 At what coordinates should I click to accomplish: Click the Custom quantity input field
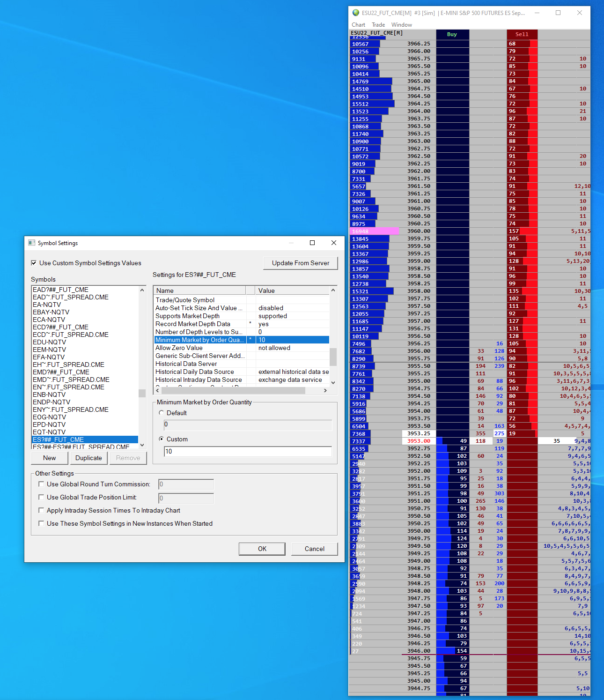[248, 451]
